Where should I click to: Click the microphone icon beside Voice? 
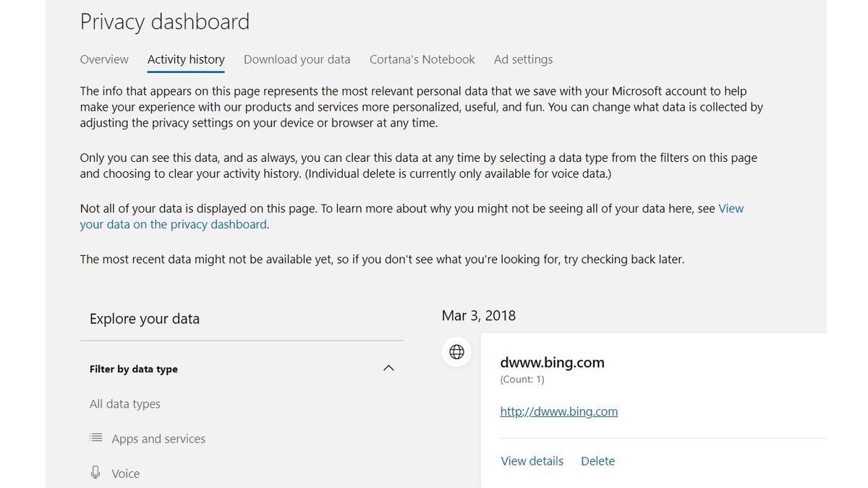coord(96,472)
